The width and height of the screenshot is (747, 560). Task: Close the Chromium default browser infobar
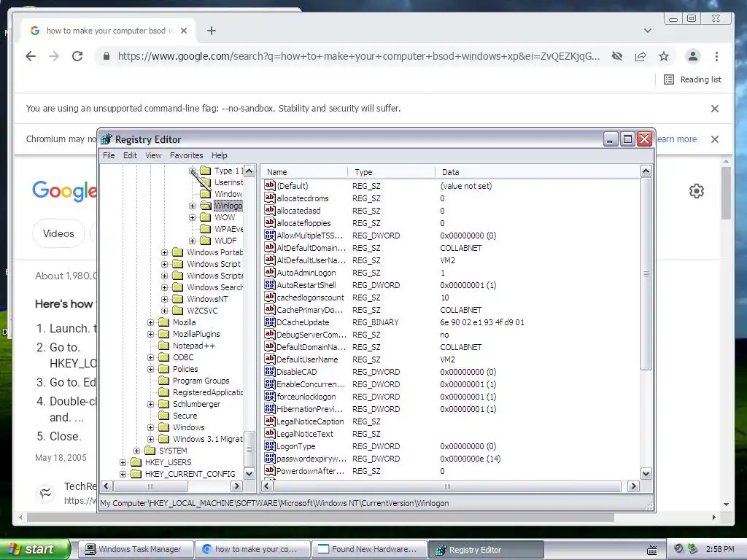[715, 139]
